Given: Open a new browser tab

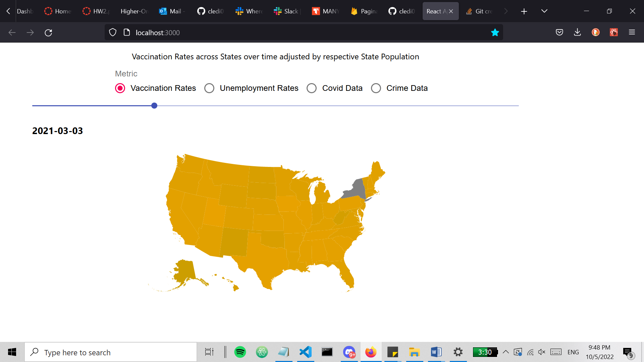Looking at the screenshot, I should click(x=524, y=11).
